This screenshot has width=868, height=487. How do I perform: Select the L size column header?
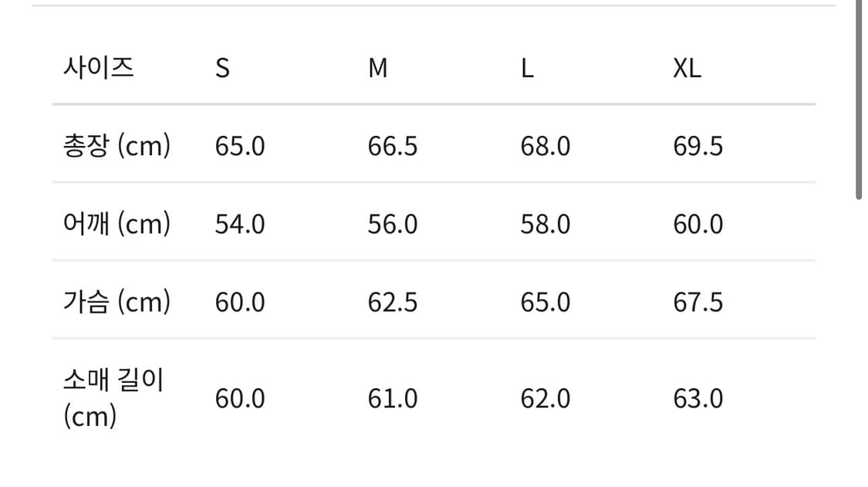[x=527, y=69]
